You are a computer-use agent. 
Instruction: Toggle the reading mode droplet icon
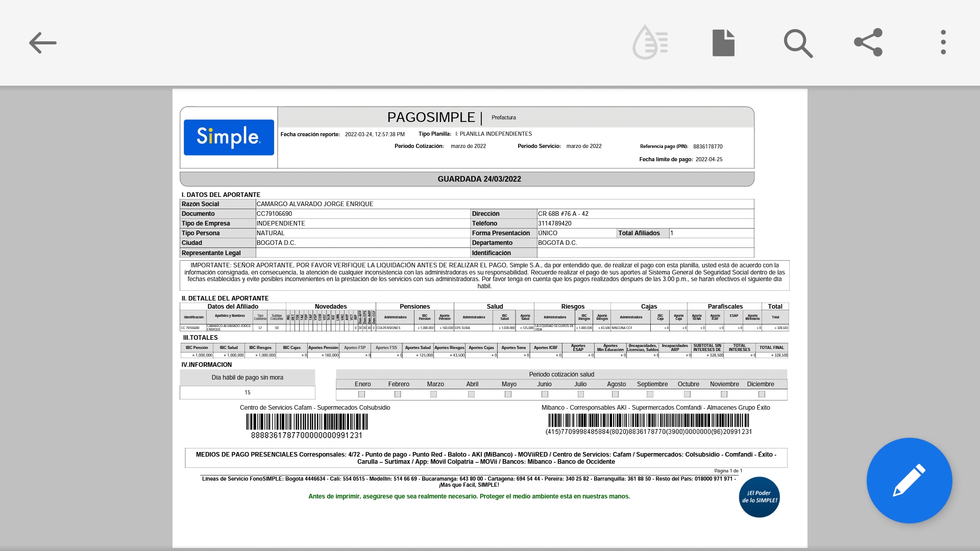650,43
